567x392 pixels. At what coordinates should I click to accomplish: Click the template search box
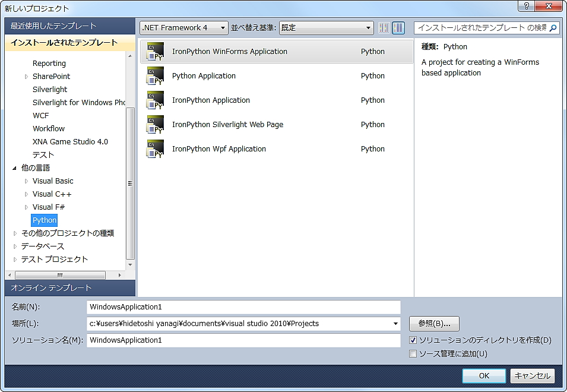pyautogui.click(x=482, y=28)
